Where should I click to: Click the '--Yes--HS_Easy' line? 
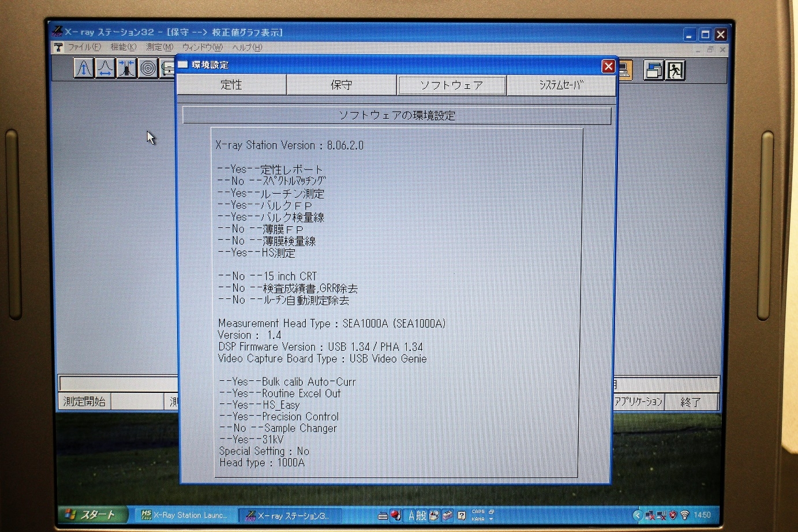tap(260, 405)
